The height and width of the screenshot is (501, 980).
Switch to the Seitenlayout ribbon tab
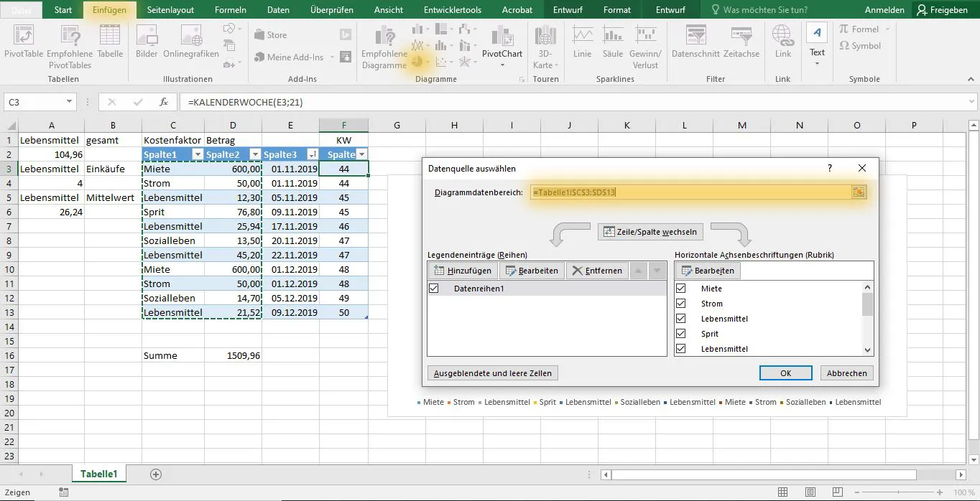pyautogui.click(x=171, y=9)
